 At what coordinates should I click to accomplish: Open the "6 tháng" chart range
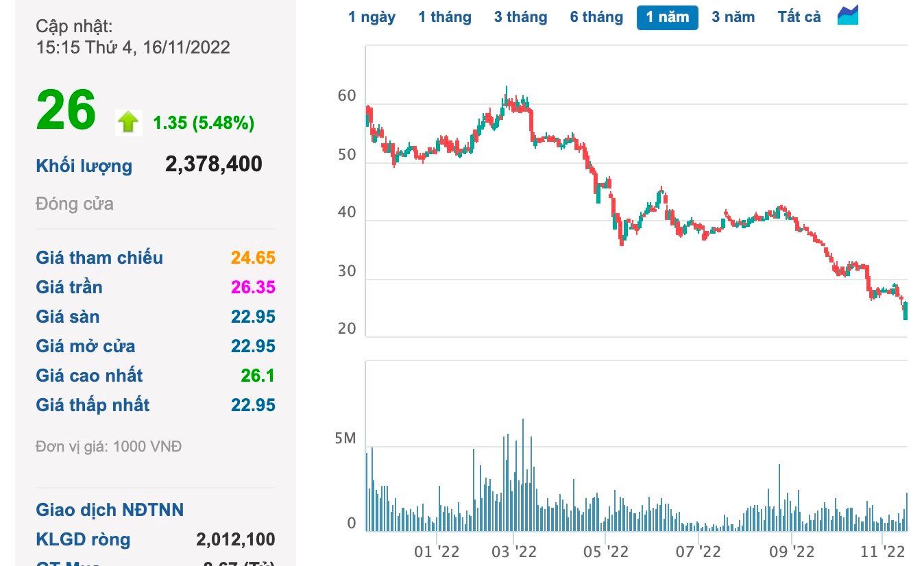596,17
